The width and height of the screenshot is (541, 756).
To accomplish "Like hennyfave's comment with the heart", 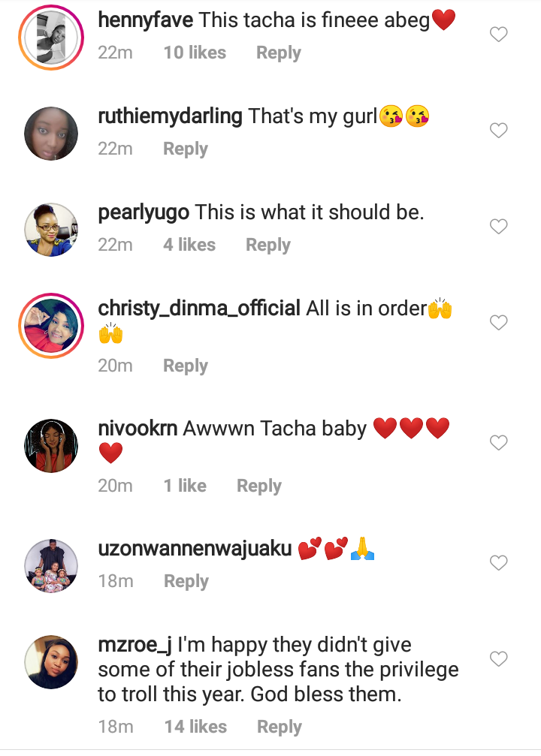I will 498,35.
